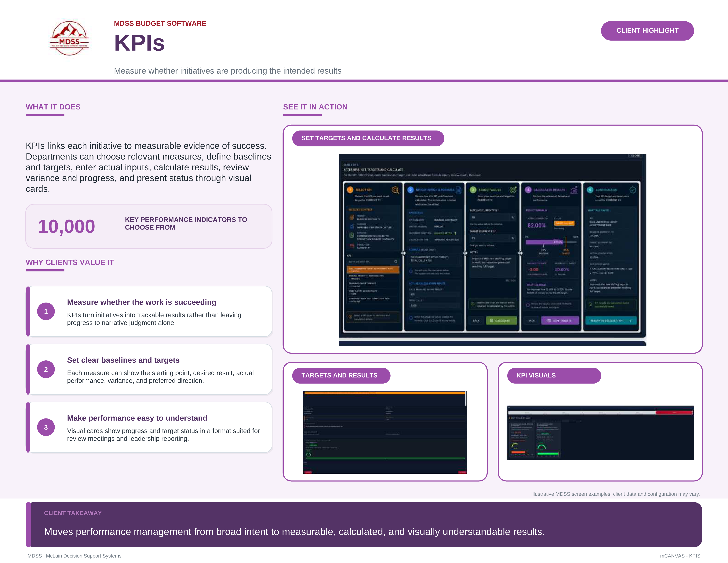Click the Baseline (Current FY) input field
Screen dimensions: 728x563
click(492, 217)
